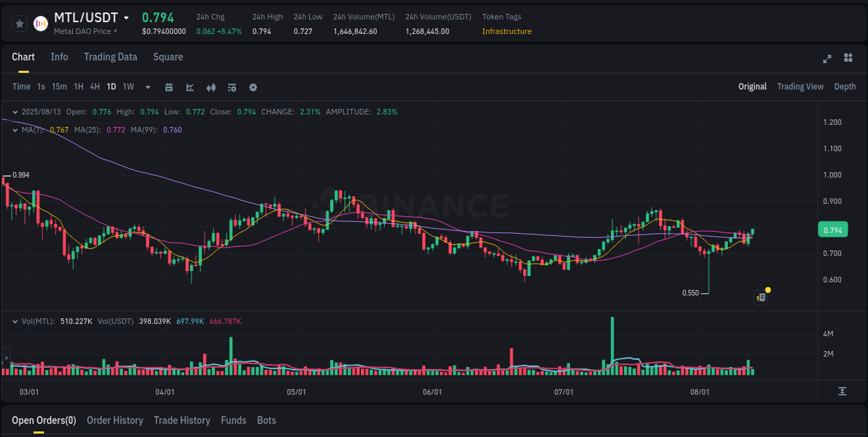Expand the chart to fullscreen

pos(827,58)
